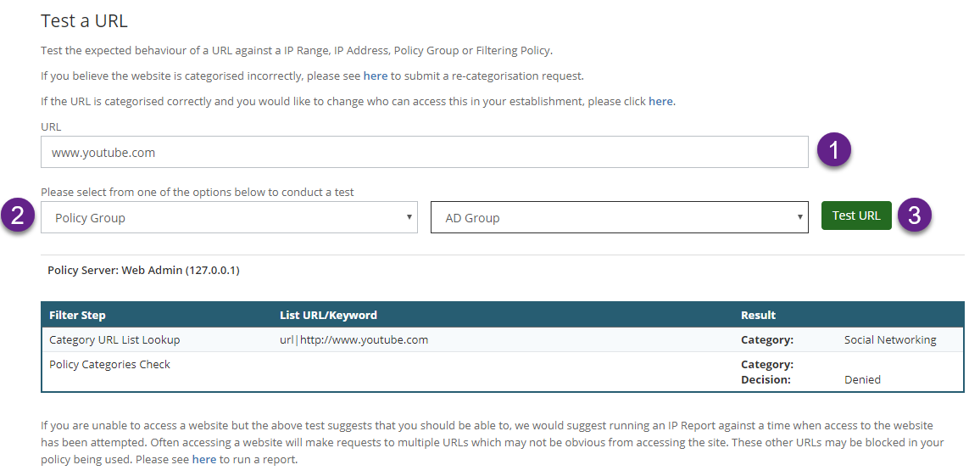Click the purple step 1 circle marker
This screenshot has width=980, height=476.
pyautogui.click(x=833, y=151)
